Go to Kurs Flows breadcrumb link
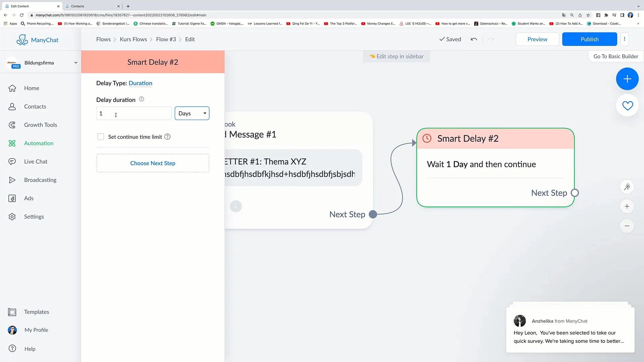The width and height of the screenshot is (644, 362). 133,39
